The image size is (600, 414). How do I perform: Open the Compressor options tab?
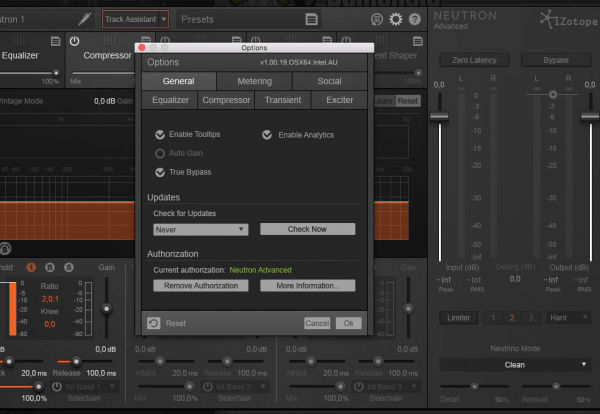click(226, 100)
